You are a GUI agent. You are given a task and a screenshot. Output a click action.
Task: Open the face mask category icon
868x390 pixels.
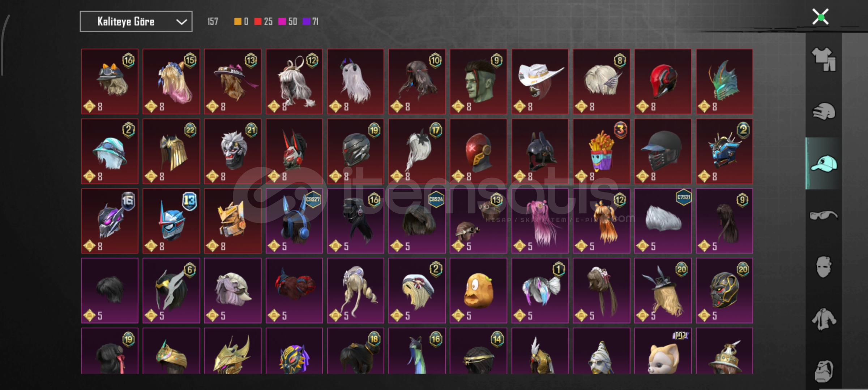824,267
